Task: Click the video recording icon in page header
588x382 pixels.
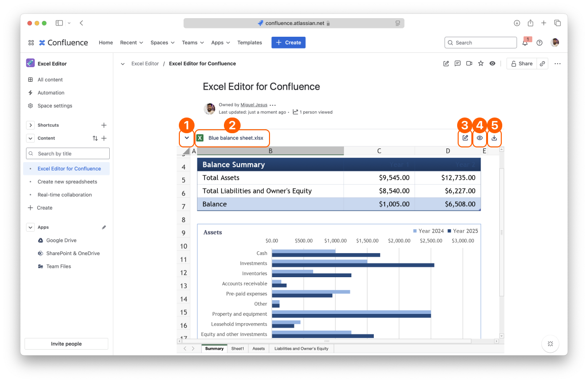Action: click(469, 64)
